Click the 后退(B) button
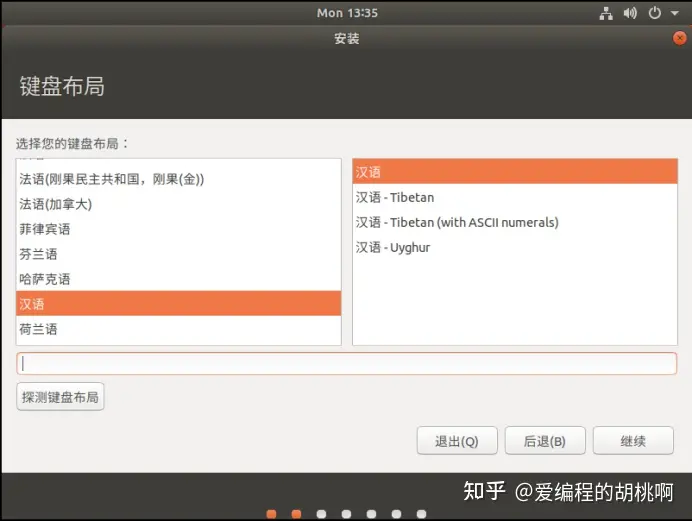 click(545, 441)
